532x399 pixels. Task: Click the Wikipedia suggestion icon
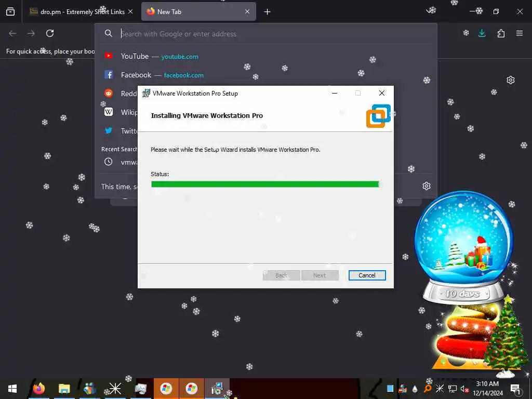109,112
